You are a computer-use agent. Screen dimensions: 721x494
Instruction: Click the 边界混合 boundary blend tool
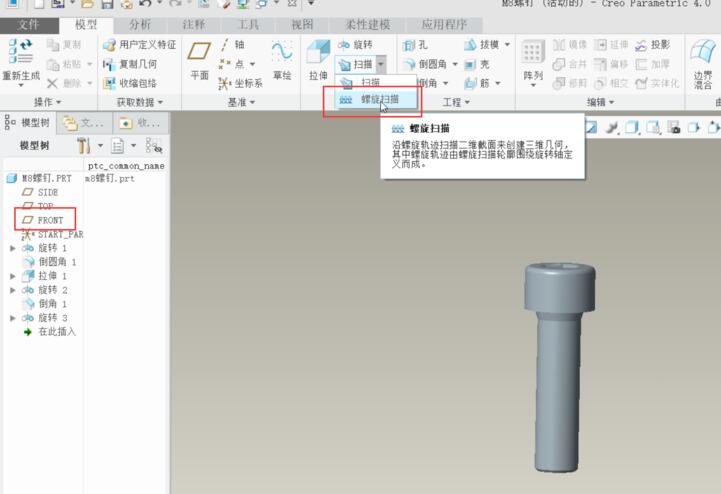(703, 63)
